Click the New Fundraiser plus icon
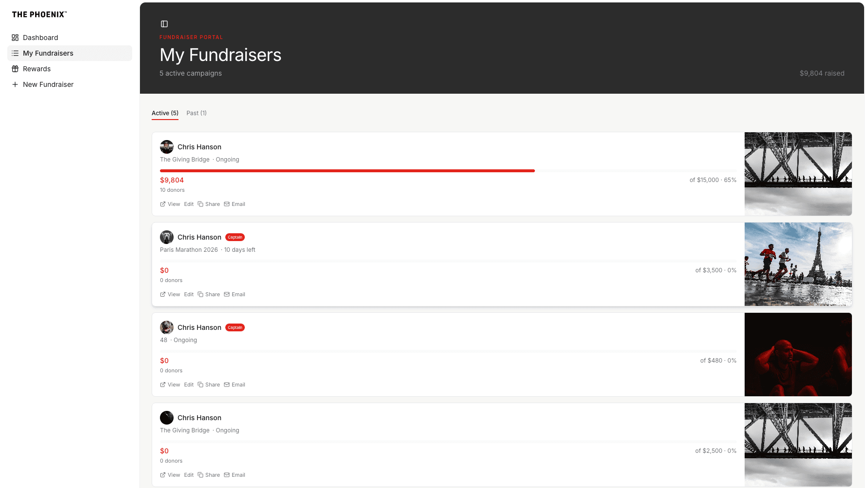The width and height of the screenshot is (868, 488). (15, 84)
